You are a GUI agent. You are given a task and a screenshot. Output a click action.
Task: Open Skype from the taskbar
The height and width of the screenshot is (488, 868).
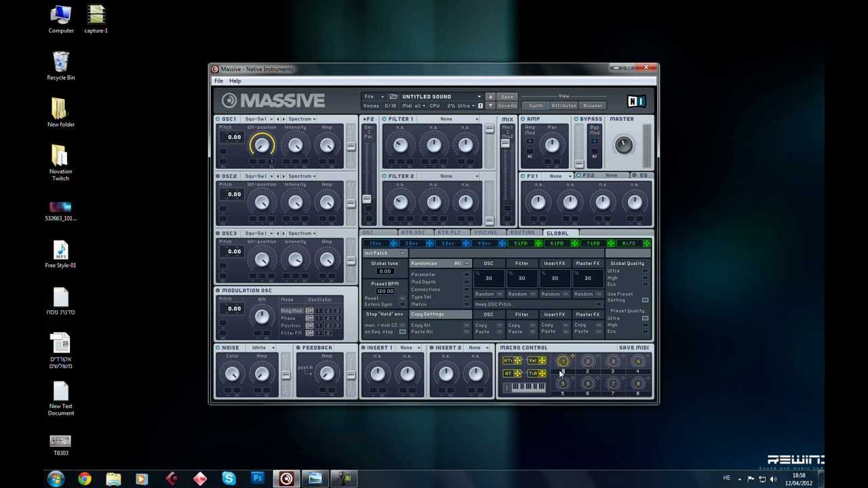229,479
